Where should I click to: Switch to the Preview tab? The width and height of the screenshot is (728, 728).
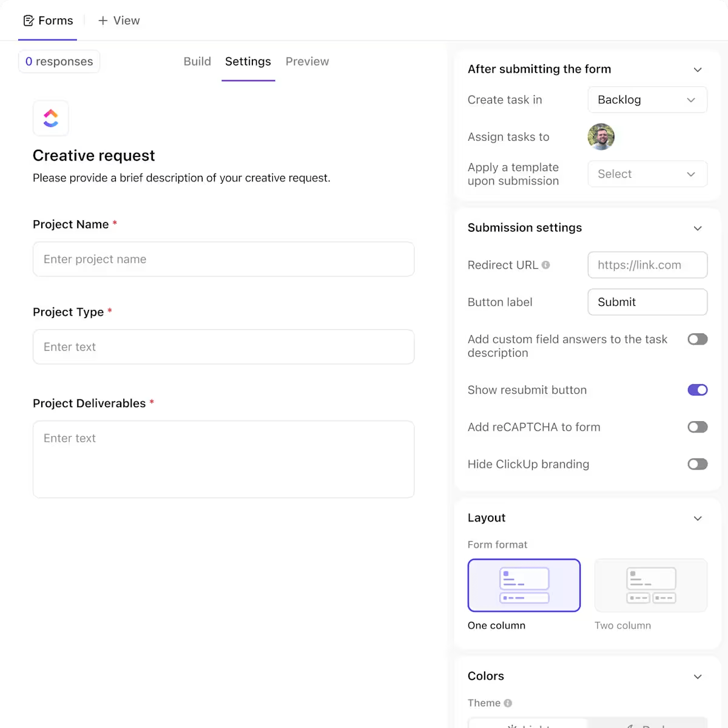point(307,61)
